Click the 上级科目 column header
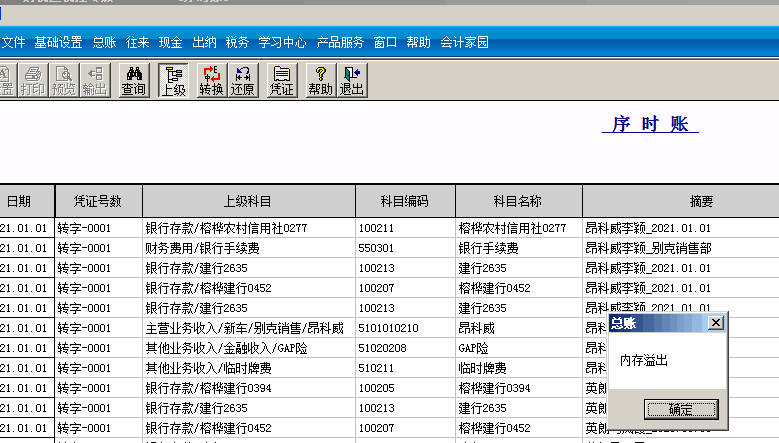 click(x=248, y=201)
